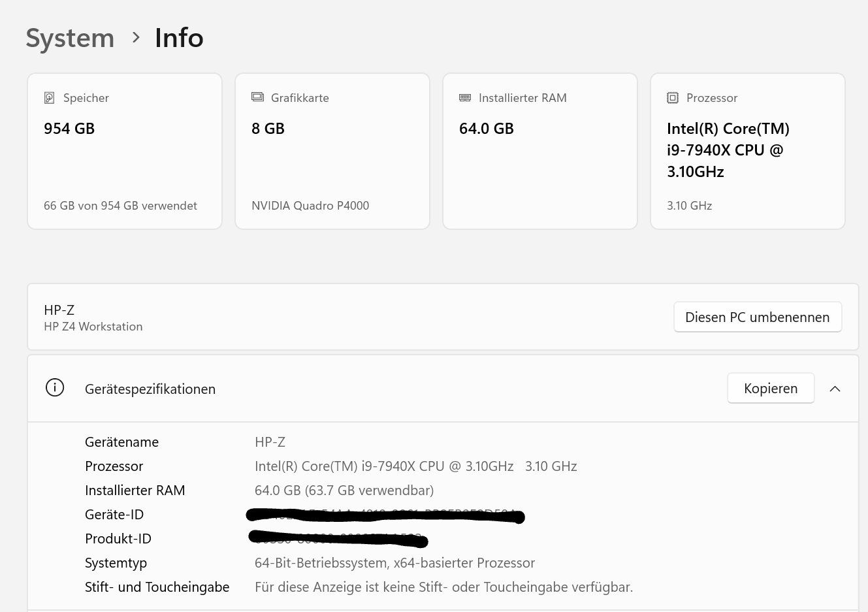Click the '3.10 GHz' text in Prozessor card
868x612 pixels.
(690, 206)
